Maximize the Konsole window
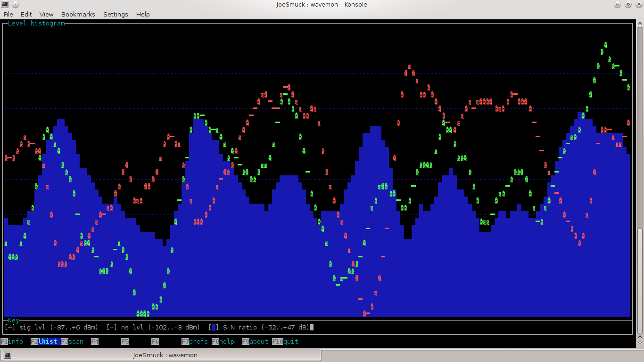 tap(628, 4)
